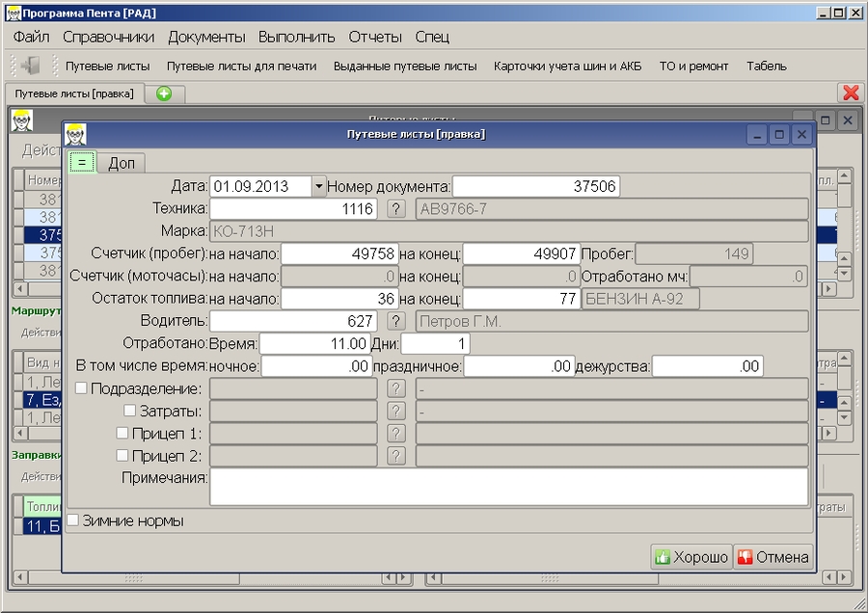This screenshot has width=868, height=613.
Task: Check the Прицеп 1 checkbox
Action: coord(122,434)
